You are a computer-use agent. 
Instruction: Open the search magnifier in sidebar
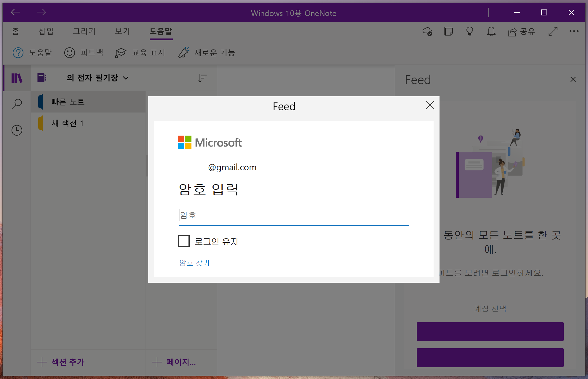pyautogui.click(x=17, y=104)
